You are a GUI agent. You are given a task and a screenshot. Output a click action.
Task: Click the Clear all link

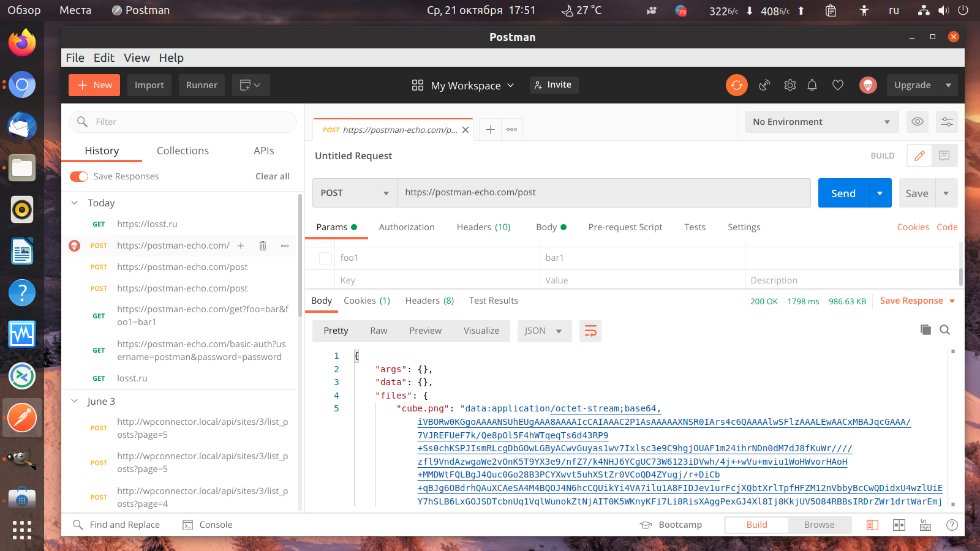[273, 176]
